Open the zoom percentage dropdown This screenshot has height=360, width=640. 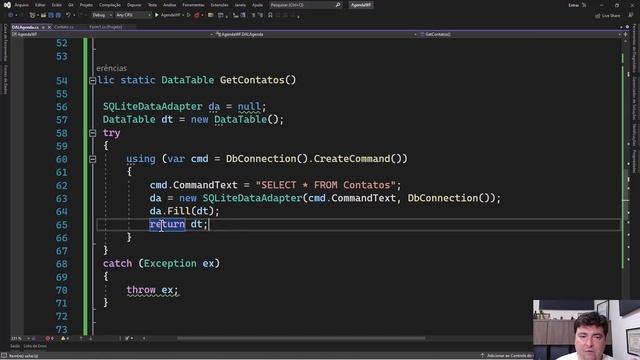coord(20,338)
